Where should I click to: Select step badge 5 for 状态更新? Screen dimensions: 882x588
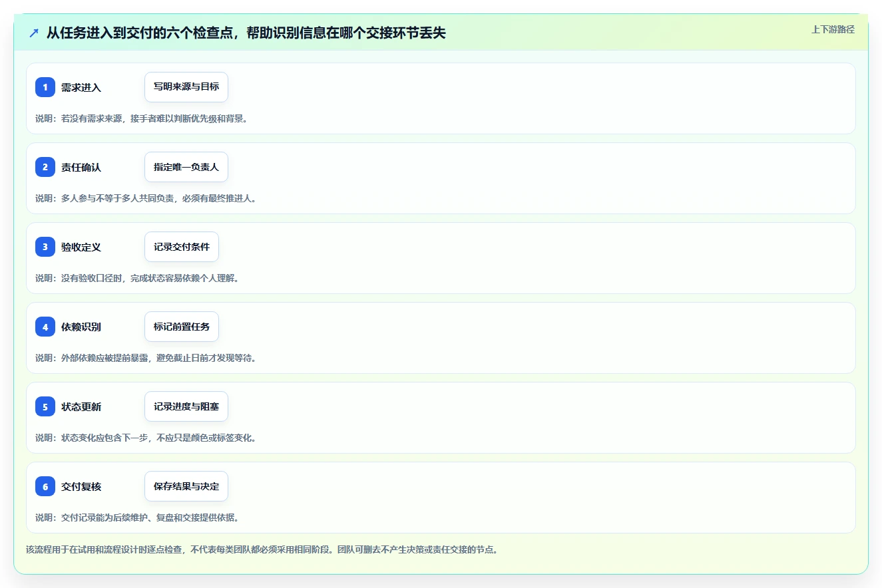pyautogui.click(x=45, y=406)
